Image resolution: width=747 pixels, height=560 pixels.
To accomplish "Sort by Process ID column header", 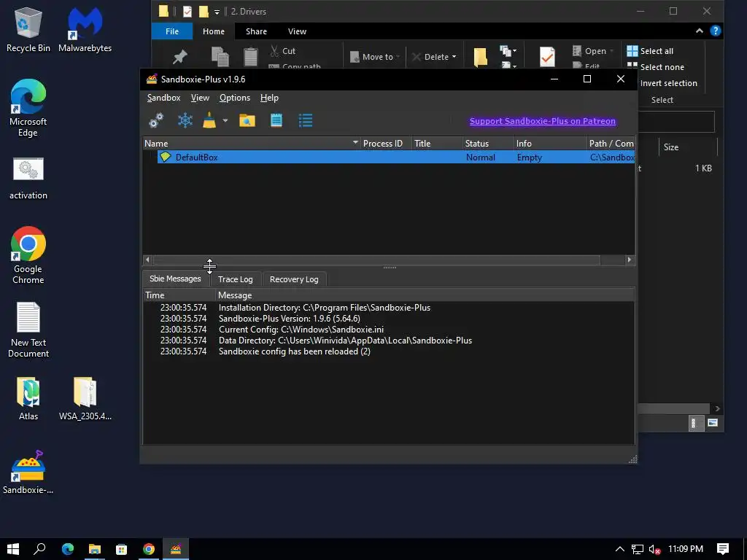I will pos(385,144).
